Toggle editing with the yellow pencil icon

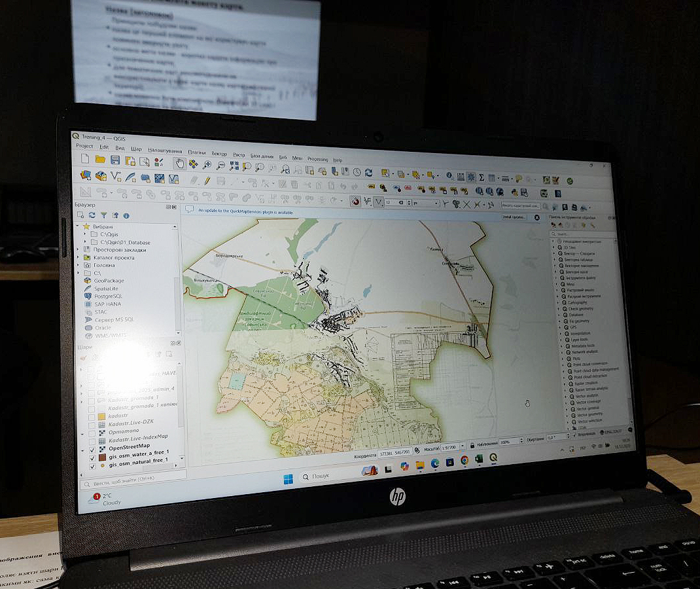coord(206,181)
